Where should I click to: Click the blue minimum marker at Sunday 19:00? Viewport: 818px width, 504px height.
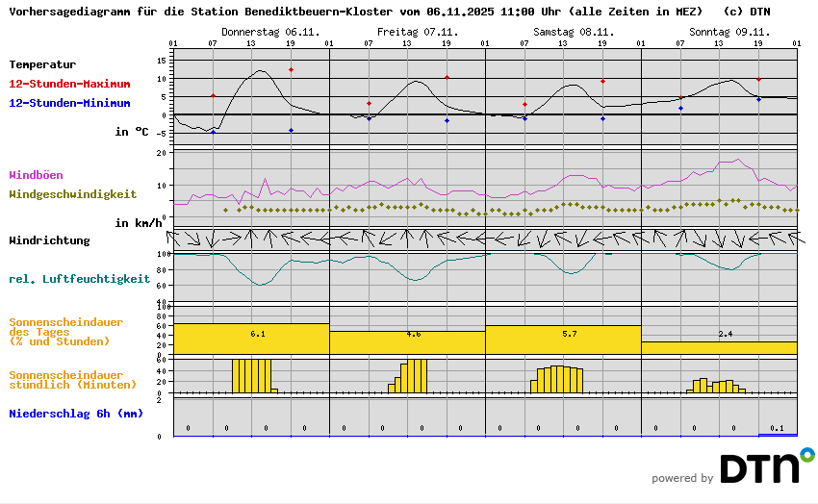(x=758, y=99)
